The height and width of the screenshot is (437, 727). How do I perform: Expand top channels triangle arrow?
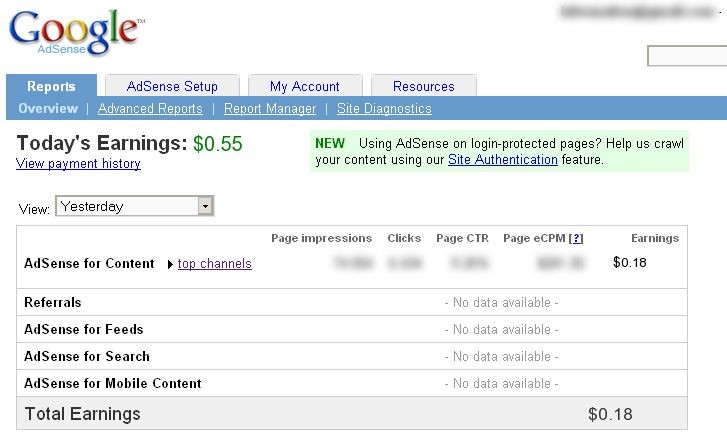click(x=170, y=264)
